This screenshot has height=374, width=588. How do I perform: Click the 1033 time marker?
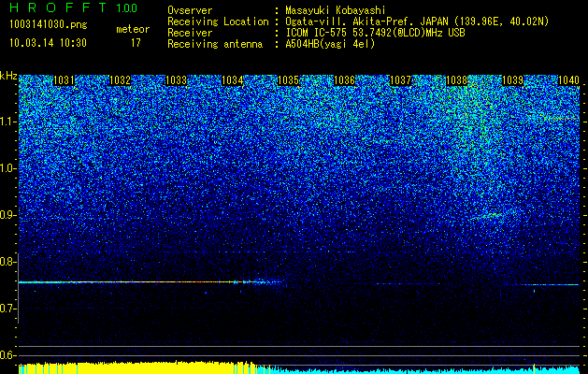point(176,80)
